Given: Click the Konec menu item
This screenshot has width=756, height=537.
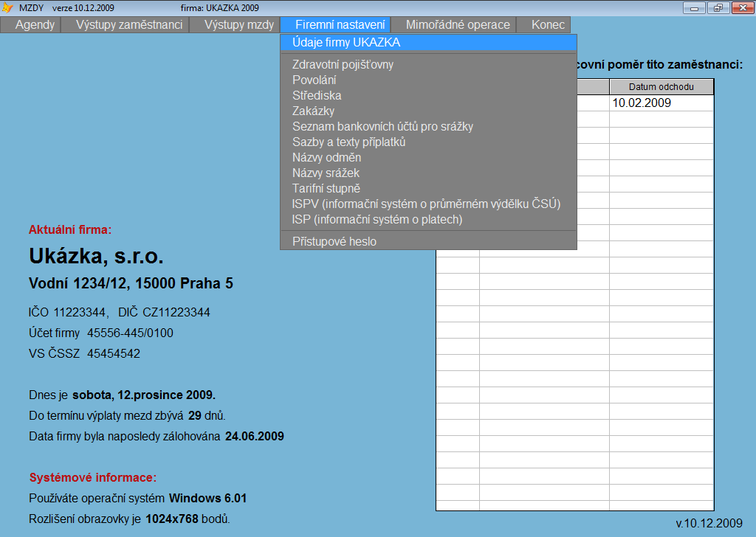Looking at the screenshot, I should click(548, 25).
